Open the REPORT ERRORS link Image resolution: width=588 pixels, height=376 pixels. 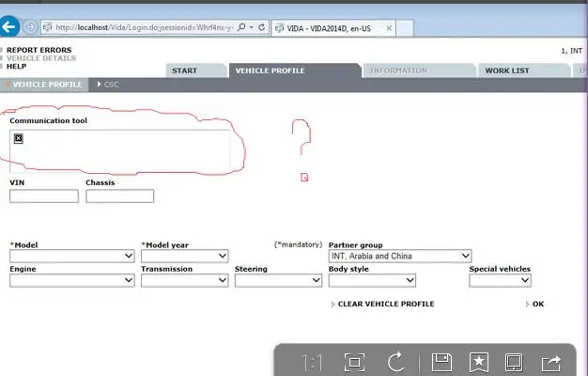coord(39,50)
